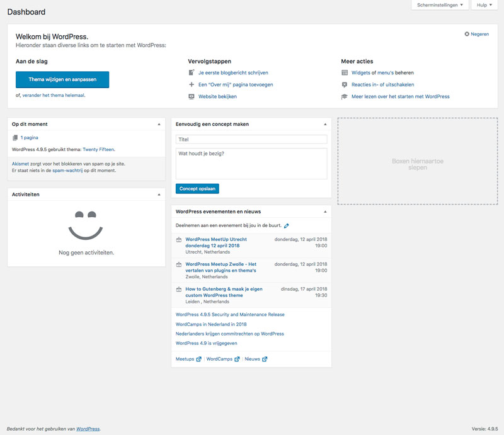The height and width of the screenshot is (435, 504).
Task: Open WordPress 4.9.5 Security and Maintenance Release
Action: [x=230, y=315]
